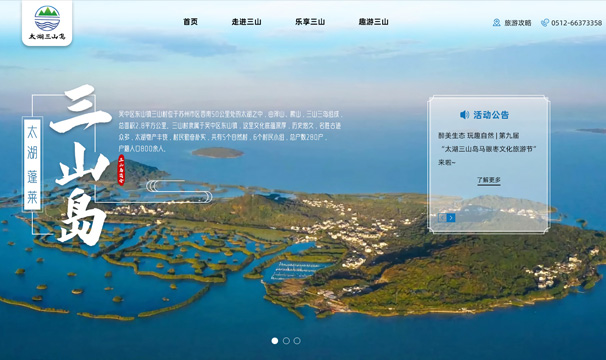Open the 首页 menu item
Image resolution: width=606 pixels, height=360 pixels.
190,22
